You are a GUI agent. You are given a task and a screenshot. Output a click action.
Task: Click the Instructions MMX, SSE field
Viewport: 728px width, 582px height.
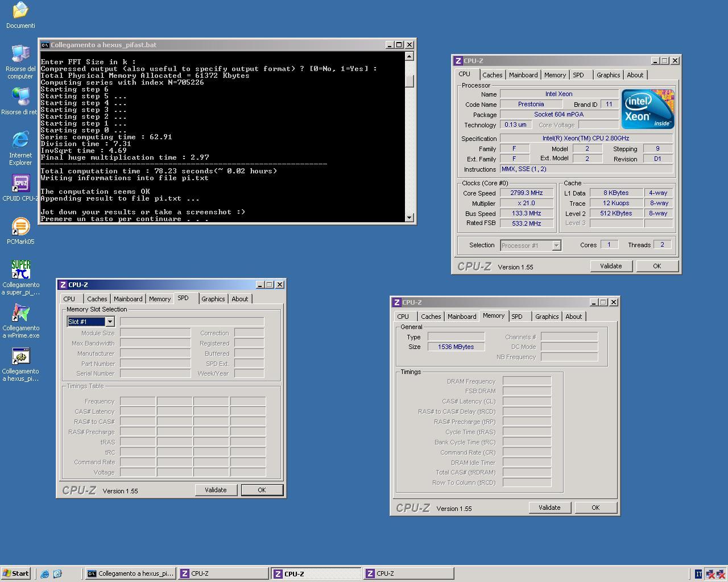coord(586,169)
